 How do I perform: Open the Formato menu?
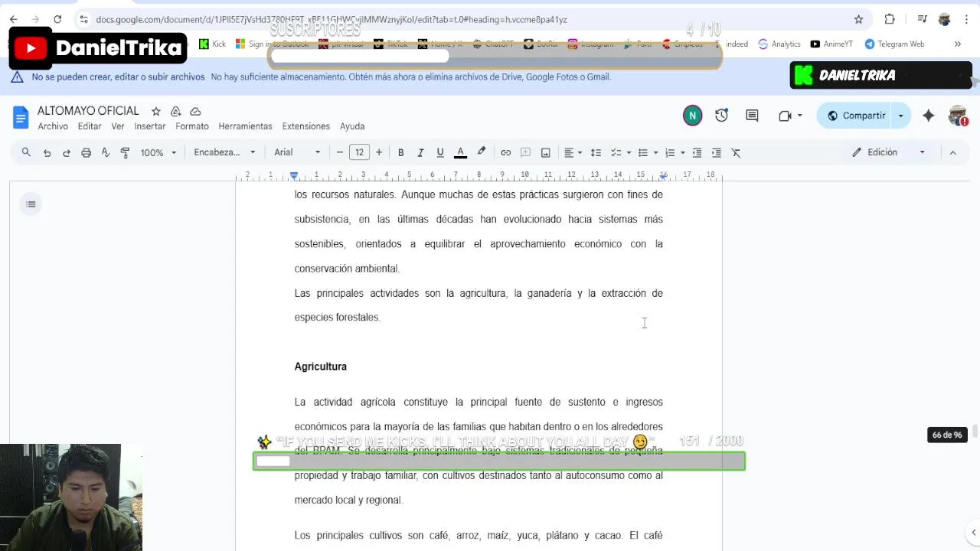click(192, 126)
